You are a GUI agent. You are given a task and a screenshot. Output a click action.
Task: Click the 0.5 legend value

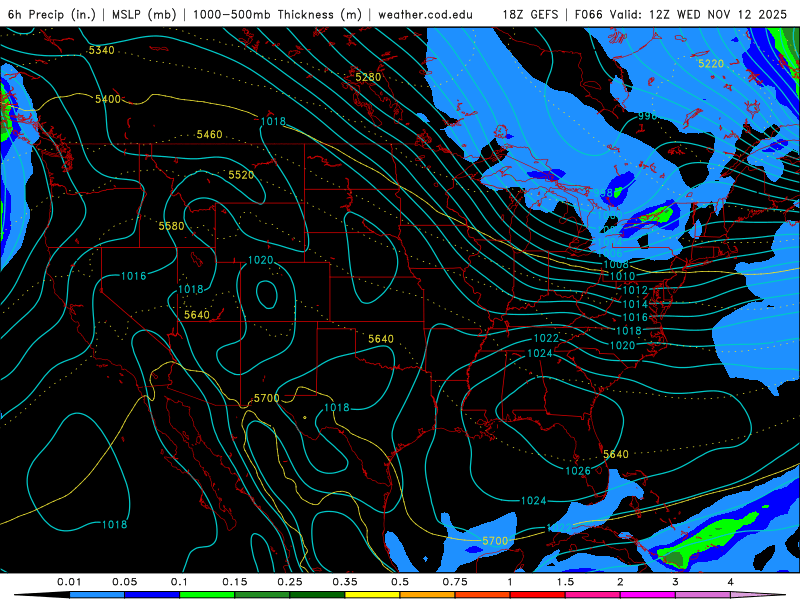(x=400, y=582)
